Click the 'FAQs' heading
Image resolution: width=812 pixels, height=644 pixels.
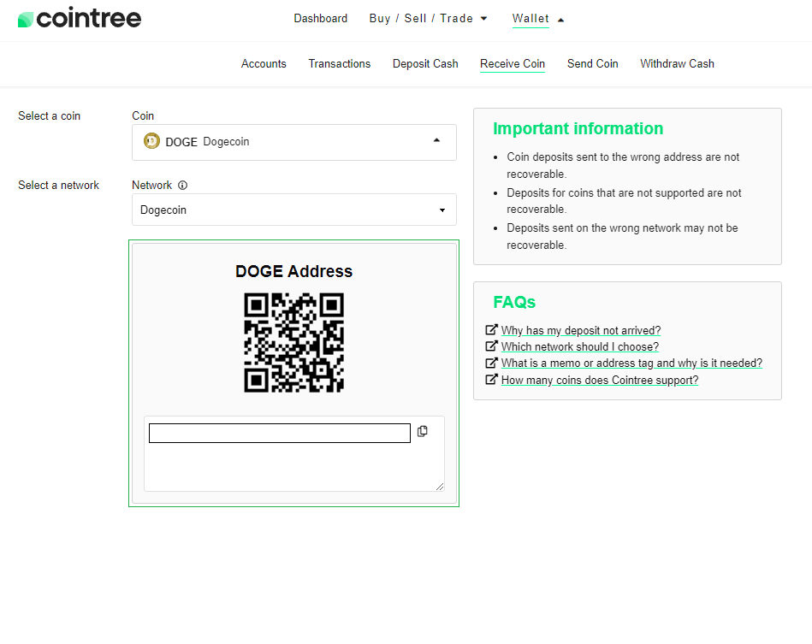tap(514, 302)
